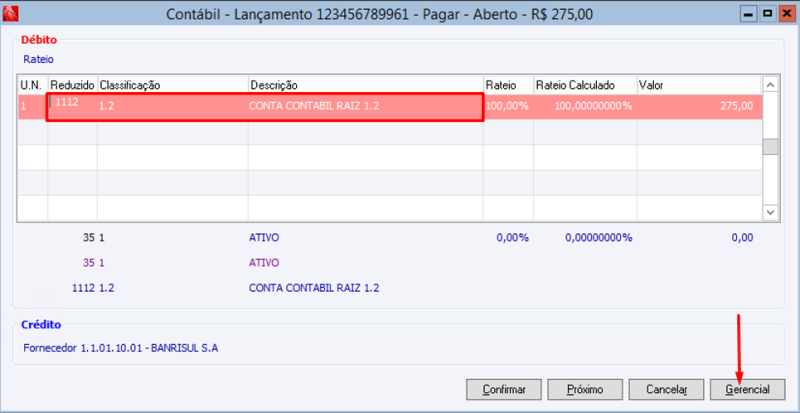This screenshot has width=800, height=413.
Task: Click the Valor column header
Action: (x=699, y=85)
